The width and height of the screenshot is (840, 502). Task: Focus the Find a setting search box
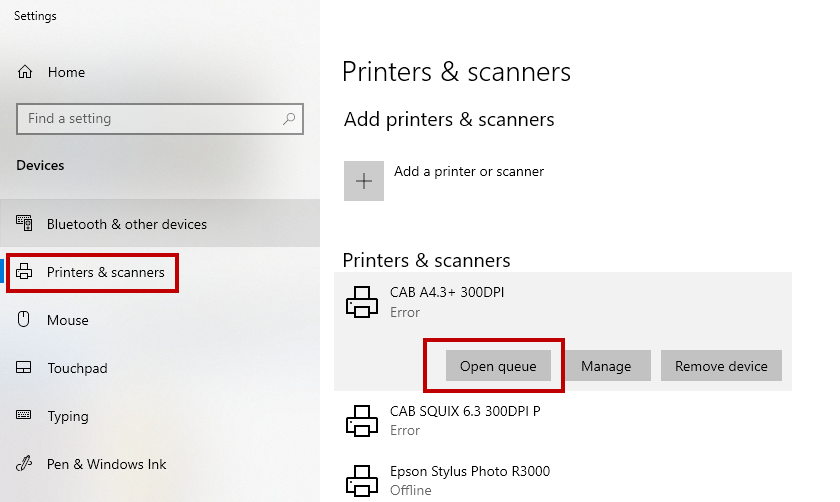tap(150, 118)
